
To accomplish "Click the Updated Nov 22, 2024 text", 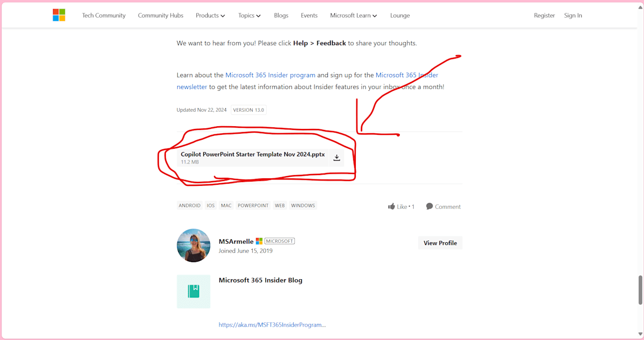I will coord(202,110).
